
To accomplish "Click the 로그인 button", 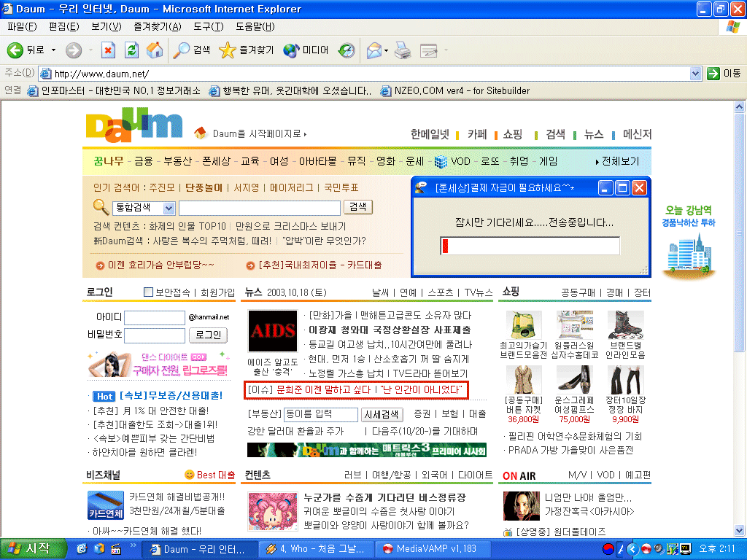I will [x=208, y=335].
